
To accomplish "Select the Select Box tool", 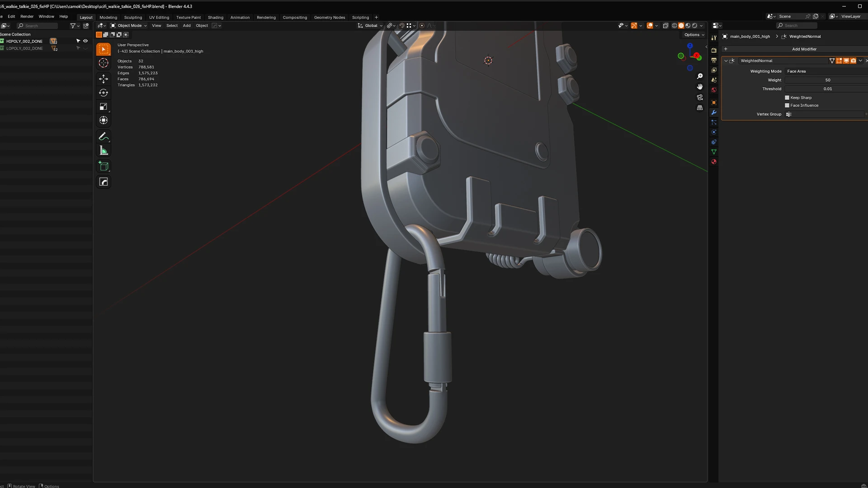I will coord(104,49).
